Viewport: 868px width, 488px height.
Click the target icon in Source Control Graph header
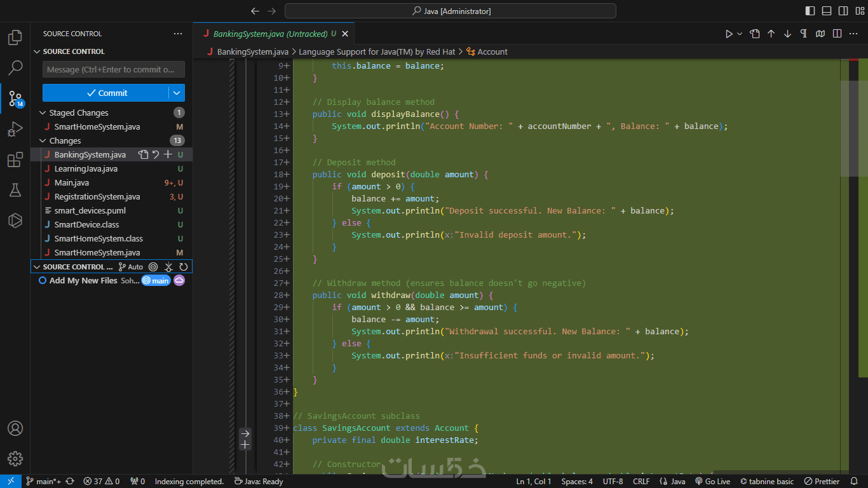pos(153,267)
